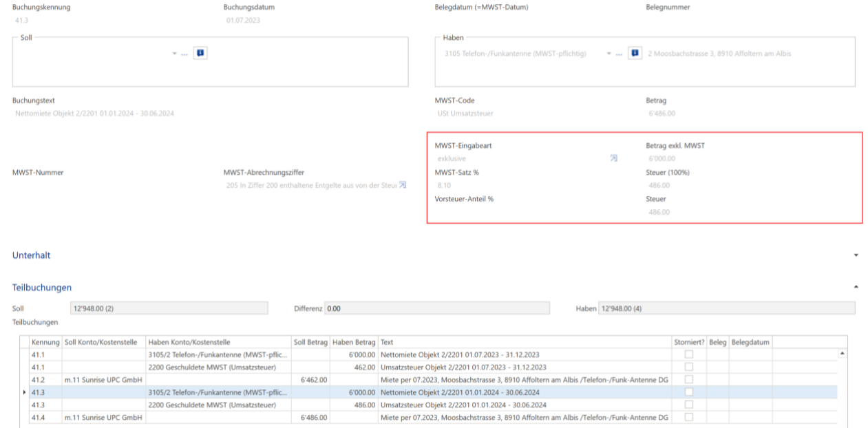Collapse the Teilbuchungen section arrow
Screen dimensions: 868x428
coord(856,287)
